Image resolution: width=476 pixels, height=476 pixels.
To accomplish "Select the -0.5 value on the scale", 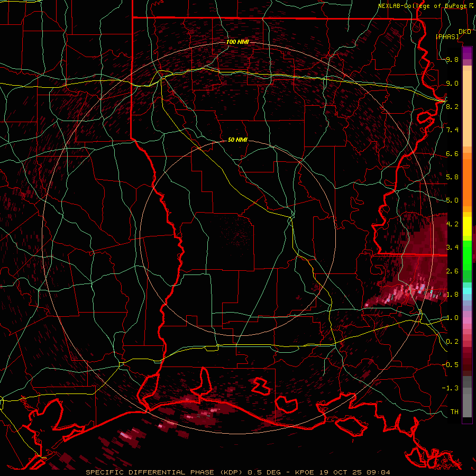I will [450, 365].
